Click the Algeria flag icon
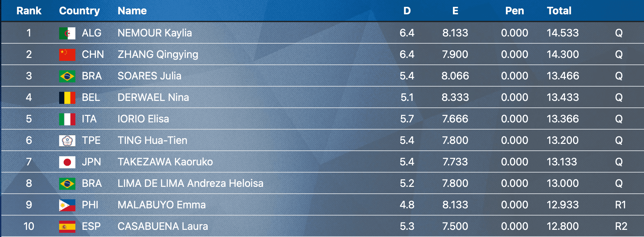Image resolution: width=644 pixels, height=237 pixels. [67, 33]
